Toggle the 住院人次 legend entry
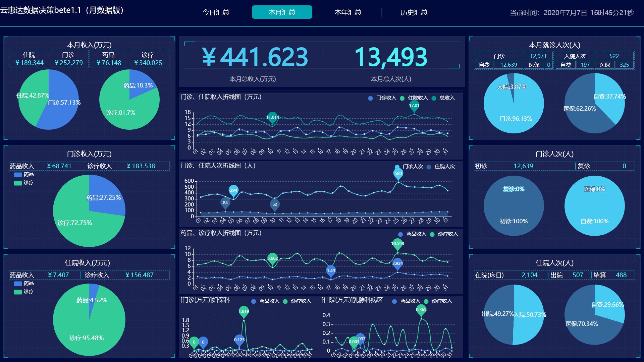The width and height of the screenshot is (644, 362). (x=441, y=167)
